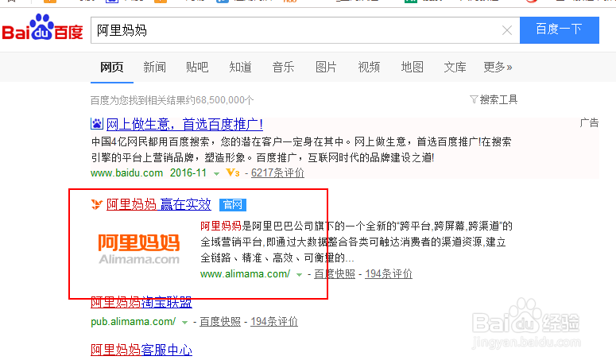Select the 地图 tab
616x364 pixels.
tap(412, 67)
